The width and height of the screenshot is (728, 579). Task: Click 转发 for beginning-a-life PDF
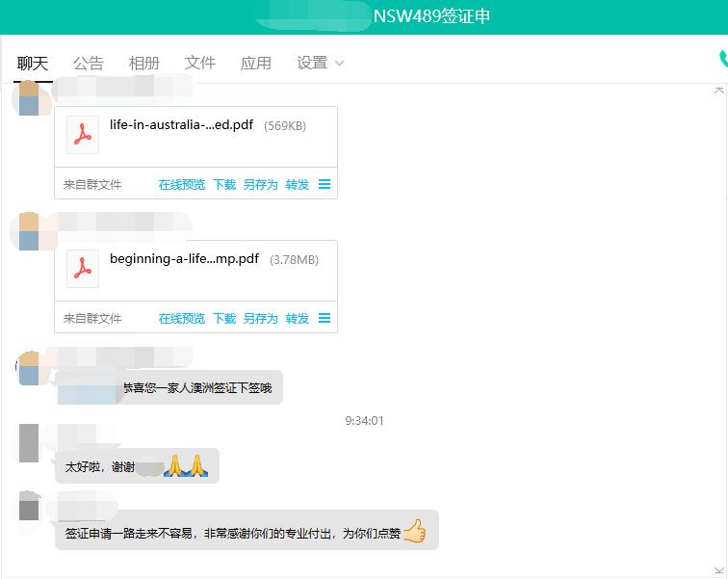click(297, 318)
